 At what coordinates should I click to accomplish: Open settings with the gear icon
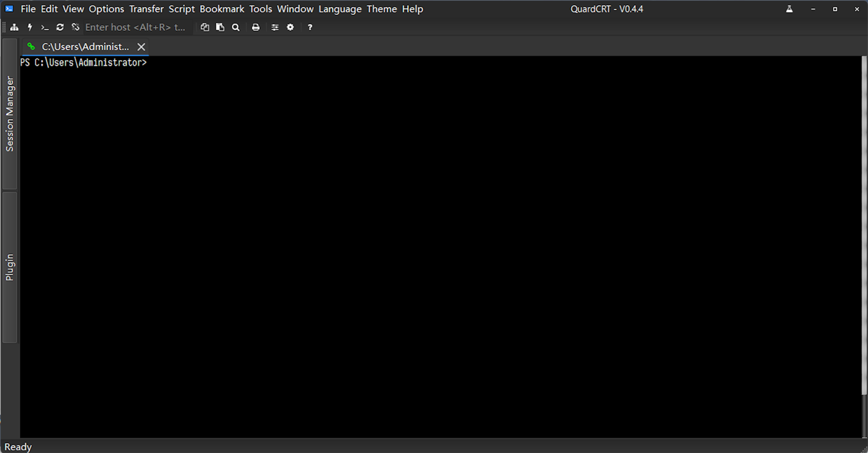coord(290,27)
